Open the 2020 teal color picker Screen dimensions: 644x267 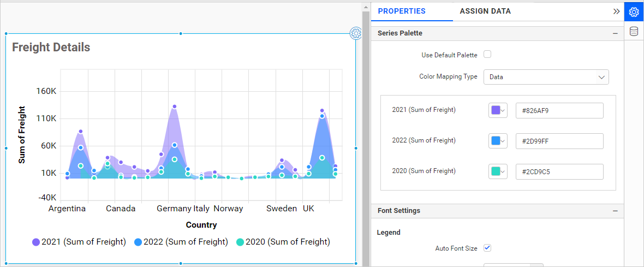pyautogui.click(x=498, y=171)
